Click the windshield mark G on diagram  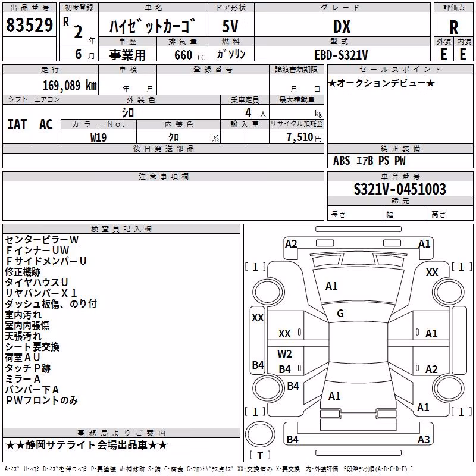click(x=340, y=314)
